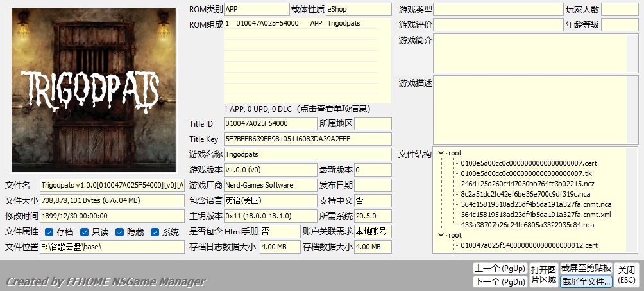Select the 364c158...cnmt.xml tree file

(536, 215)
